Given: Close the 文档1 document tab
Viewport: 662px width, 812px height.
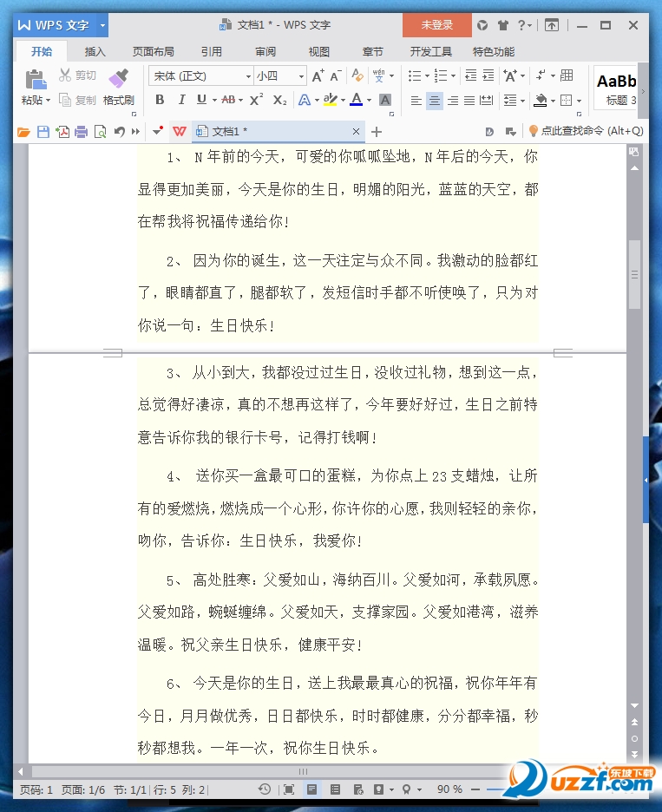Looking at the screenshot, I should point(356,132).
